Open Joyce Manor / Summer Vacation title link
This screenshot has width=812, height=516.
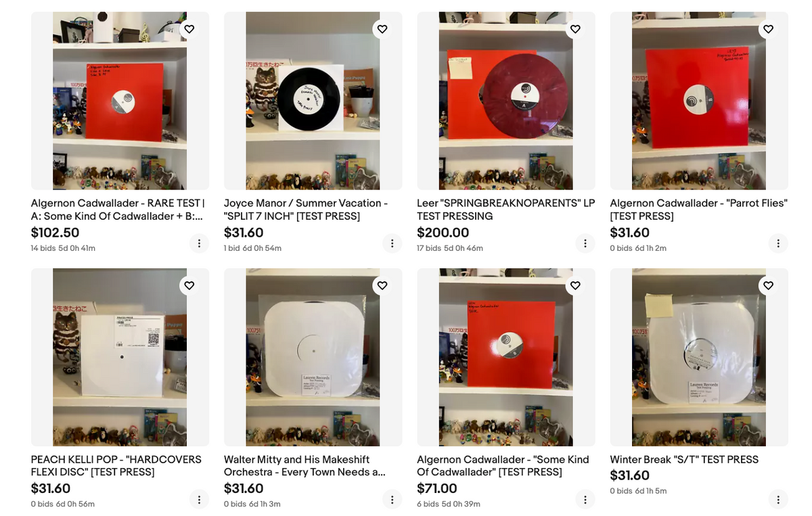click(306, 210)
